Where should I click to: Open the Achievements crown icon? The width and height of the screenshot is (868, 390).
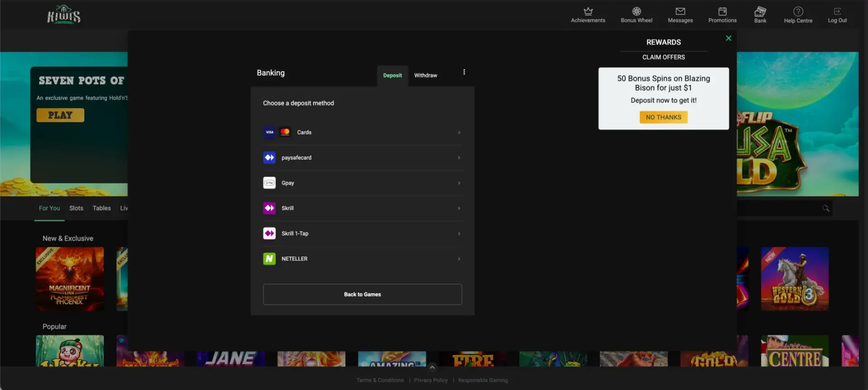(x=588, y=11)
